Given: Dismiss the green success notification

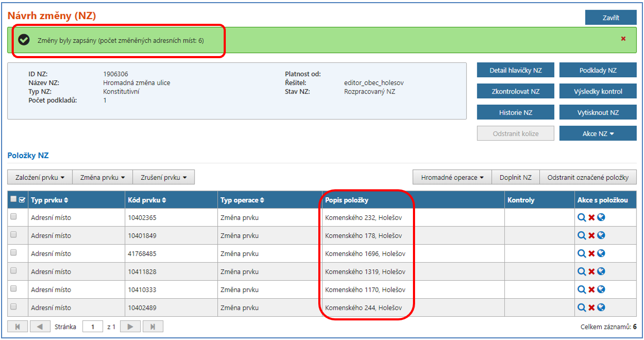Looking at the screenshot, I should [x=623, y=39].
